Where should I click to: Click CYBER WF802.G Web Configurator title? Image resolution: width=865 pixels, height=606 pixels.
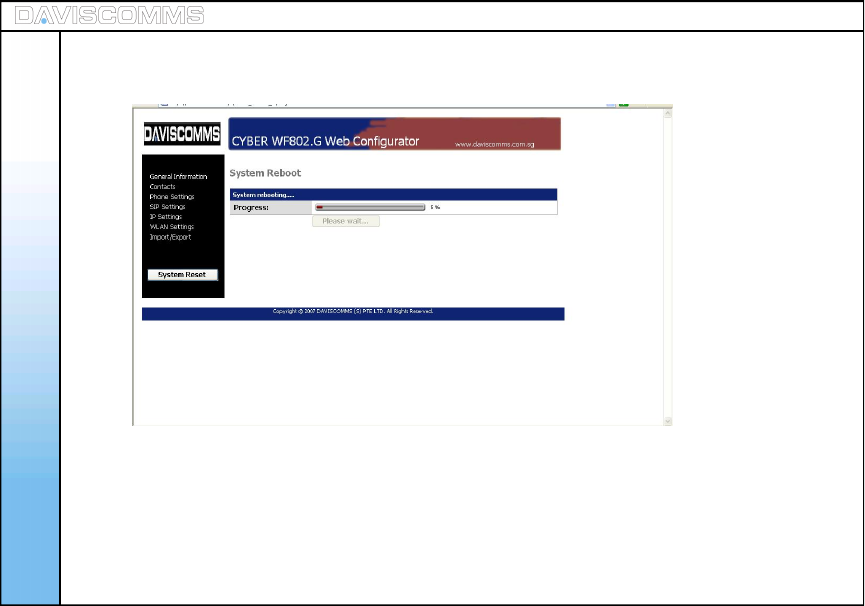pyautogui.click(x=325, y=141)
